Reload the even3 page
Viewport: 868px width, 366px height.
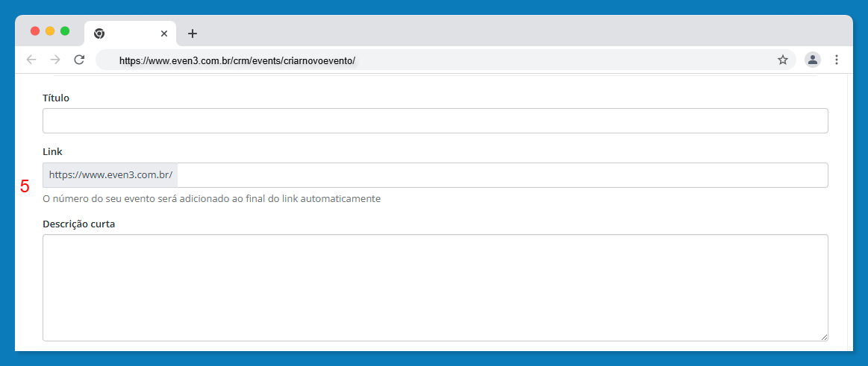point(79,60)
